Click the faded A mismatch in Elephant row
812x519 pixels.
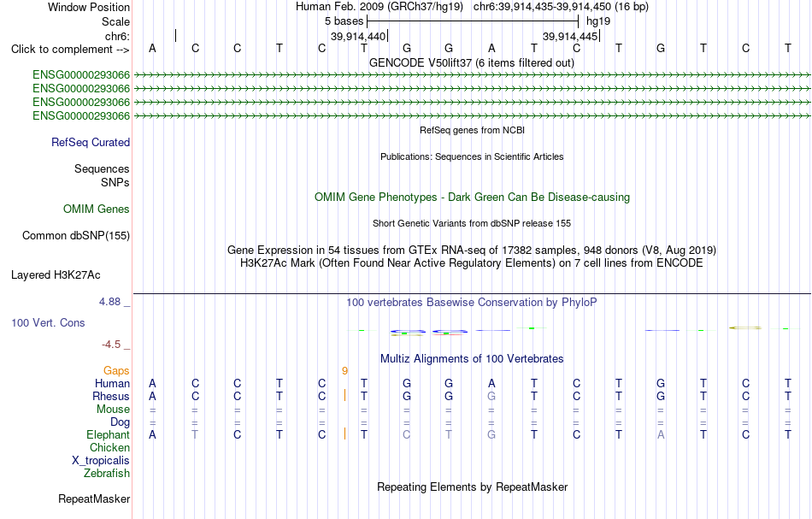tap(661, 434)
